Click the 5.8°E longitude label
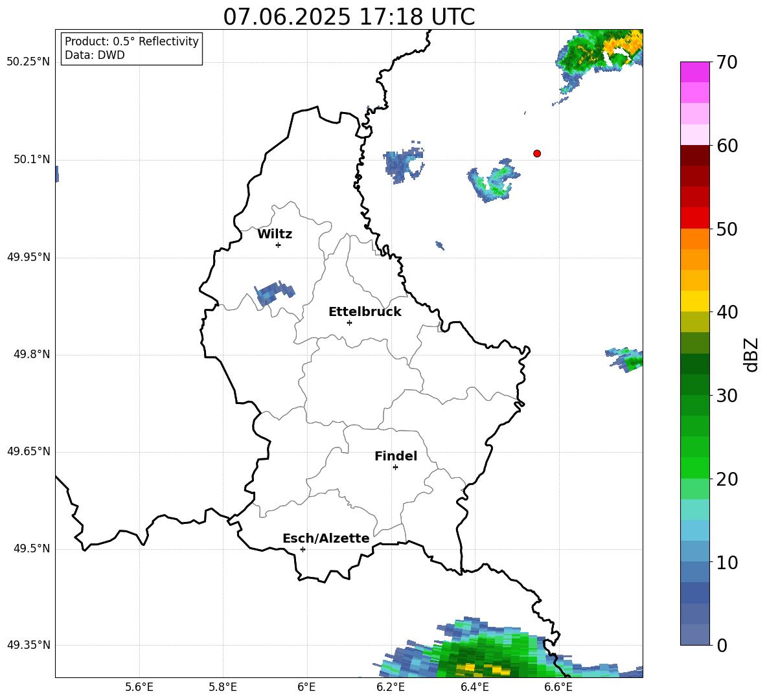Image resolution: width=767 pixels, height=700 pixels. 223,687
